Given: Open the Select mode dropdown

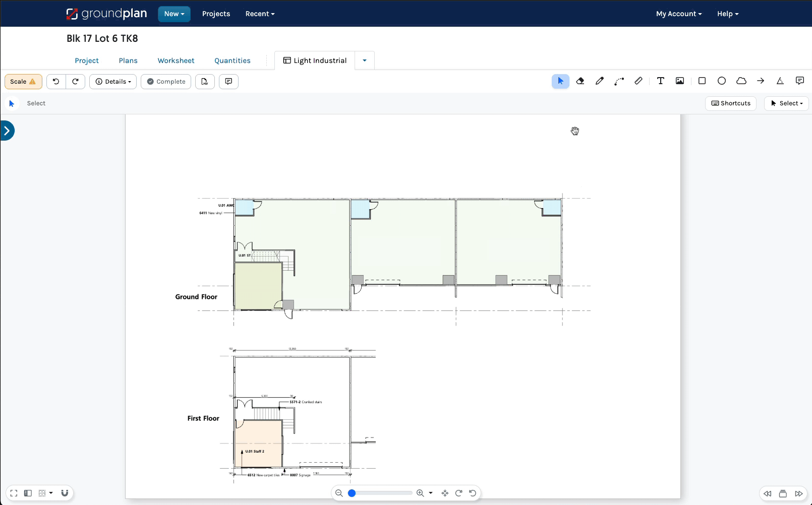Looking at the screenshot, I should coord(787,103).
